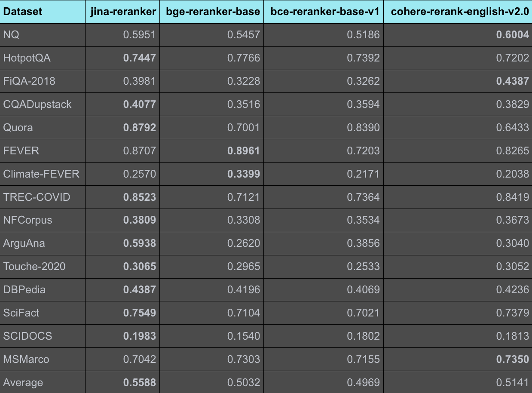Click the Quora value 0.6433
The image size is (532, 393).
pyautogui.click(x=513, y=128)
